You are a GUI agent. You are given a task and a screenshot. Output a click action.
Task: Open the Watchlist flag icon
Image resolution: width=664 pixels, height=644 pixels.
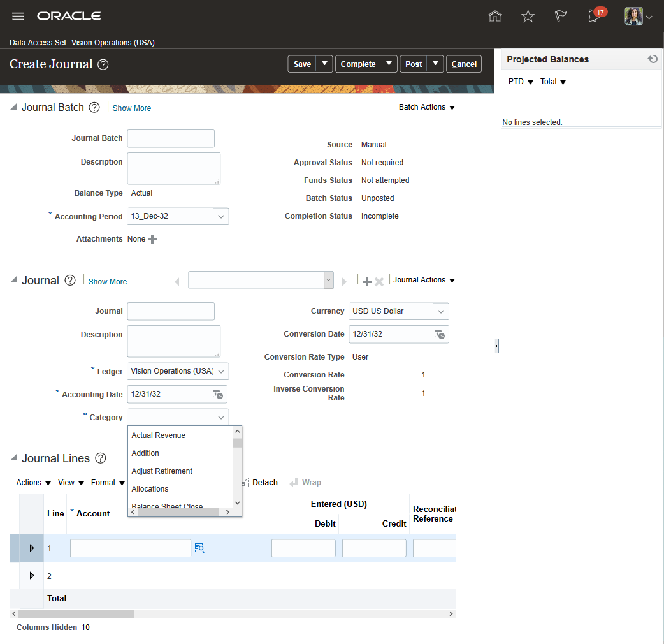561,16
